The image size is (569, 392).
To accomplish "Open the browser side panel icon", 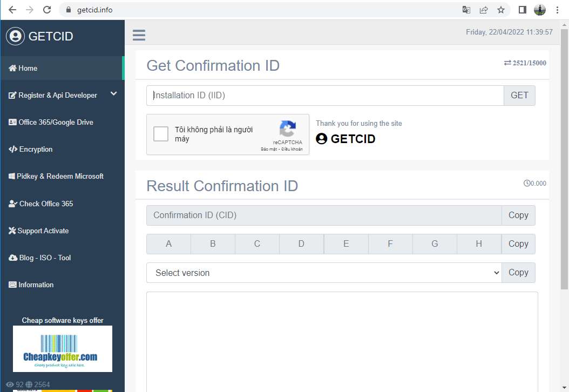I will click(522, 10).
